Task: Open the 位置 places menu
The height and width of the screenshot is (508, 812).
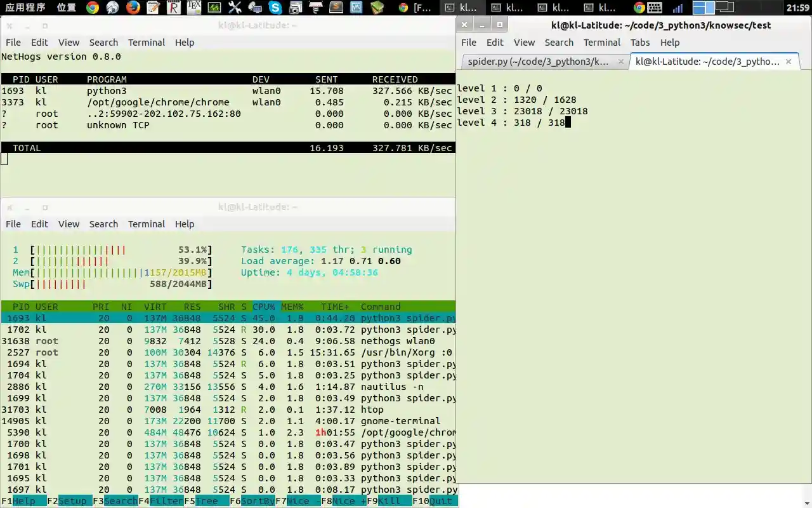Action: [66, 8]
